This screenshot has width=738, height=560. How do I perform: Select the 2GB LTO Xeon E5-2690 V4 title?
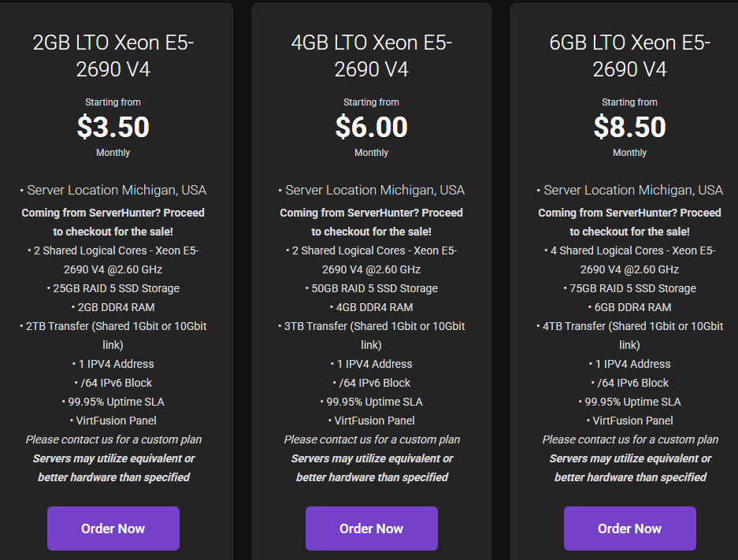pos(113,56)
